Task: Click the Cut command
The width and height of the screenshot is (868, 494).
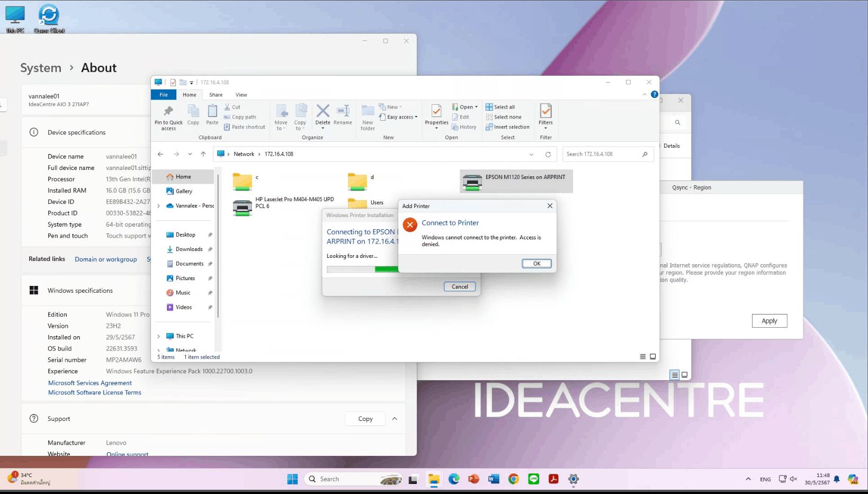Action: point(232,107)
